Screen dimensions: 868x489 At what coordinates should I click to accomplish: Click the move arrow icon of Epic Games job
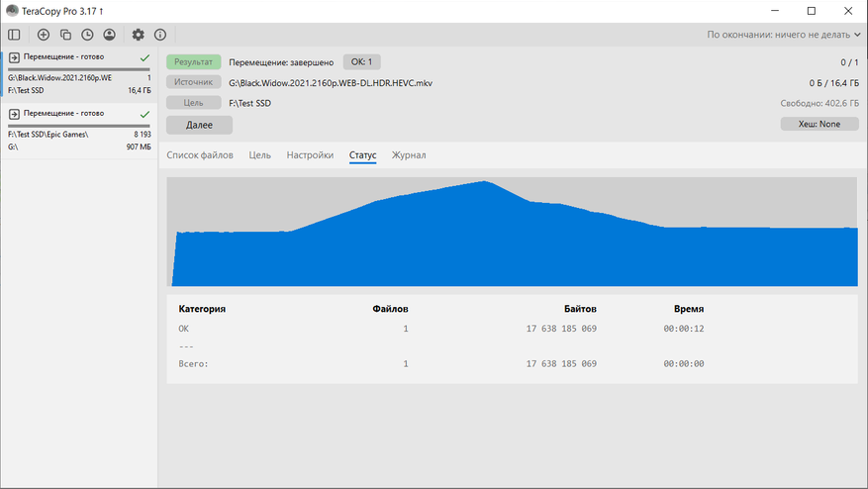pyautogui.click(x=15, y=114)
